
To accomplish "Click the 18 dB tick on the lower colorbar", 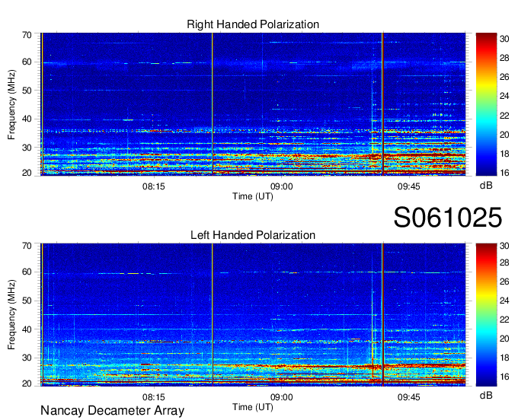I will click(504, 358).
